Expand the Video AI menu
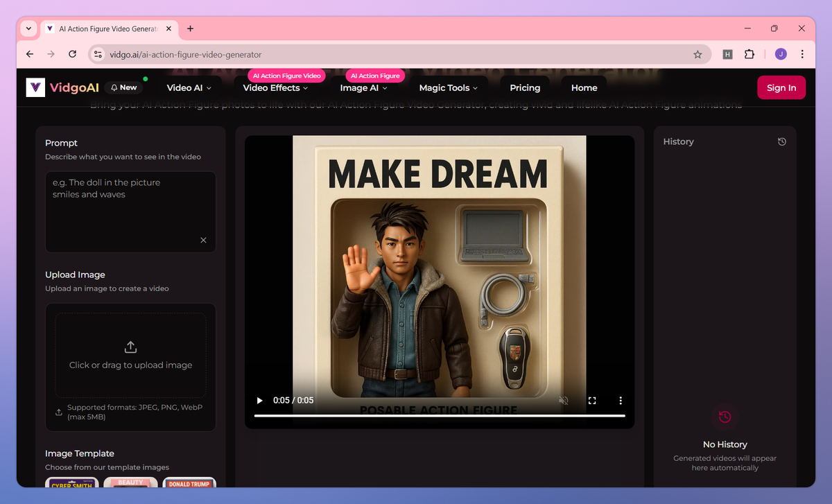 coord(189,88)
